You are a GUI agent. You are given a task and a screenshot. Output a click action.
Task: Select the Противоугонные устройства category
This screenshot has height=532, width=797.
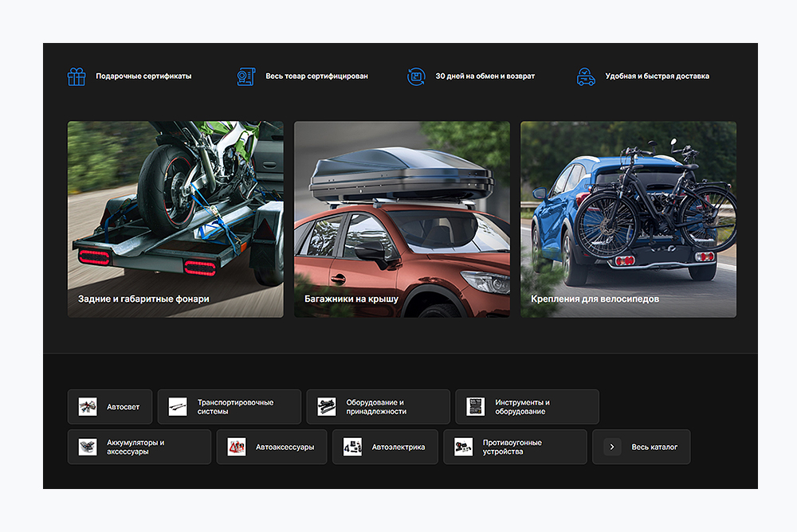515,447
